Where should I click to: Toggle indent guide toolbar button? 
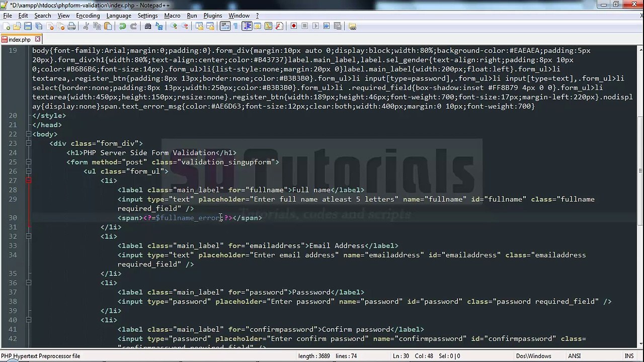click(x=247, y=26)
